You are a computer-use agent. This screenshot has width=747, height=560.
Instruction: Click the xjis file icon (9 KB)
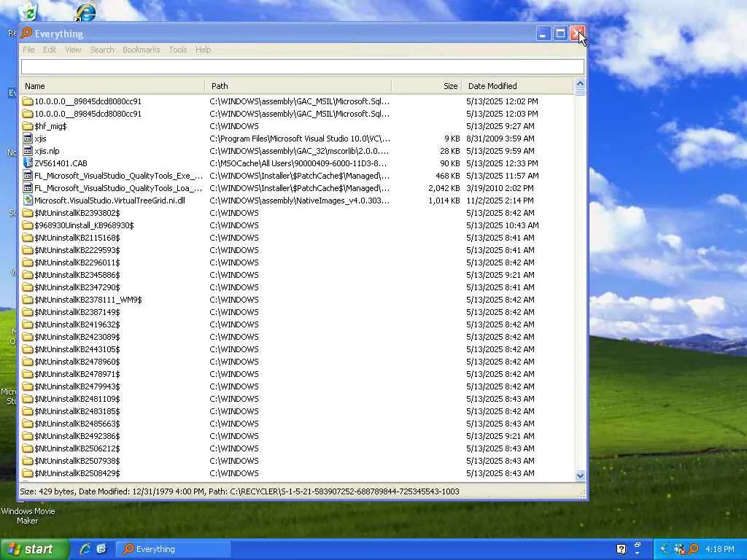tap(28, 139)
